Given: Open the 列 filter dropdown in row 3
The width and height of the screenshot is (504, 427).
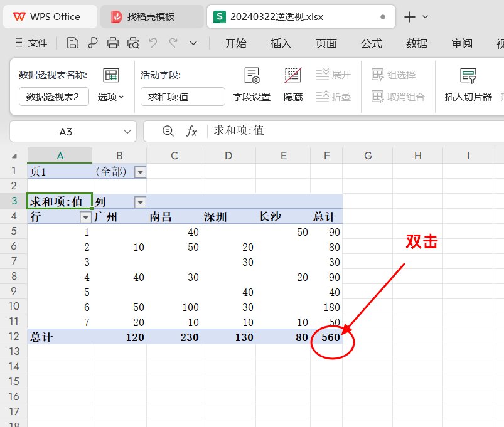Looking at the screenshot, I should (x=140, y=203).
